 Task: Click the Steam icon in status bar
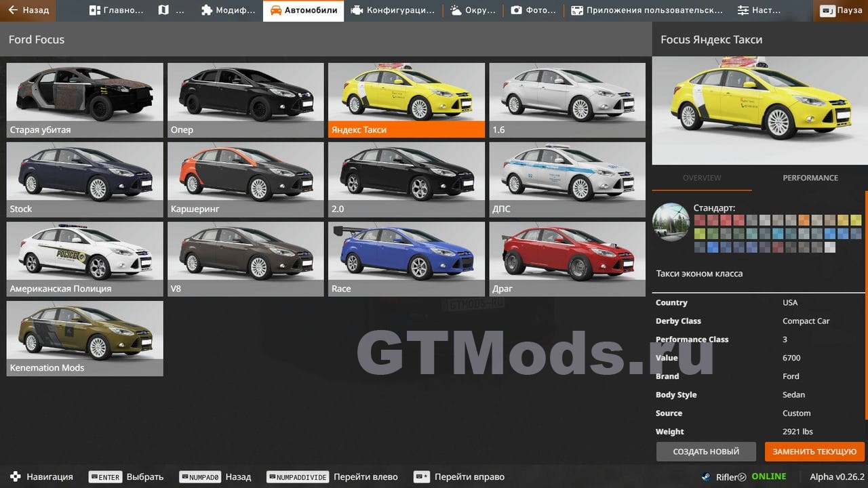click(x=707, y=476)
